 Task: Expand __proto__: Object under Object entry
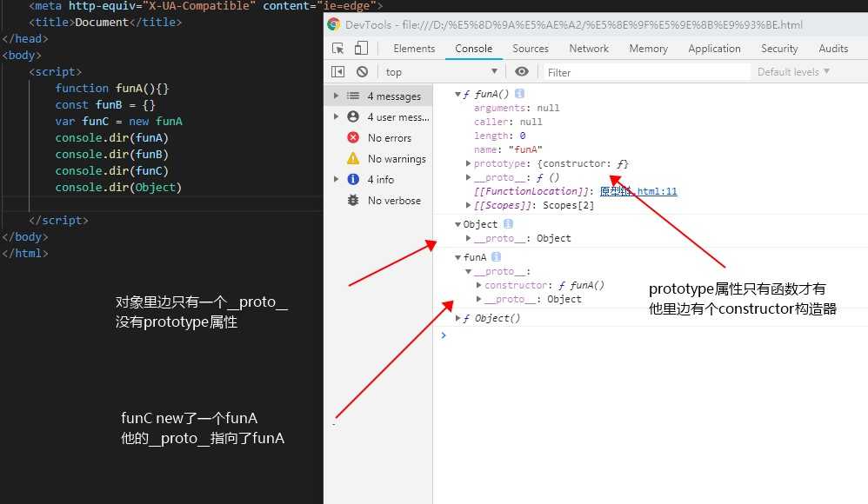(x=468, y=238)
